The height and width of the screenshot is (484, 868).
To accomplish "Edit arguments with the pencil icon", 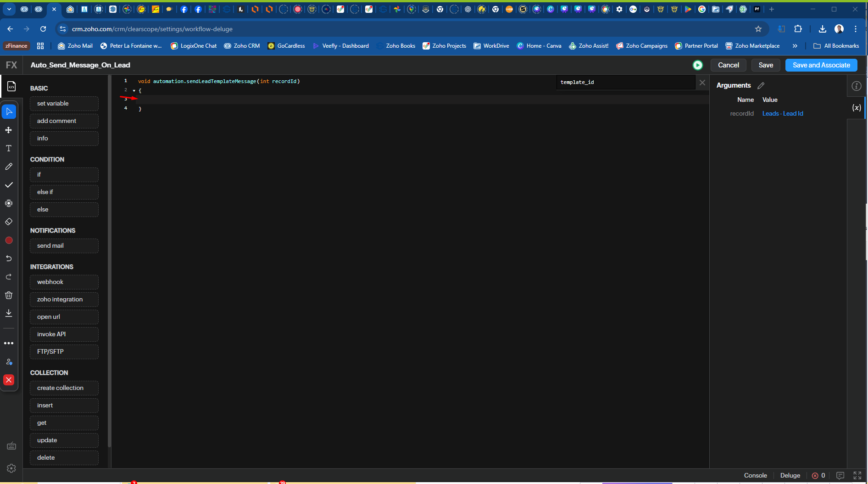I will 761,85.
